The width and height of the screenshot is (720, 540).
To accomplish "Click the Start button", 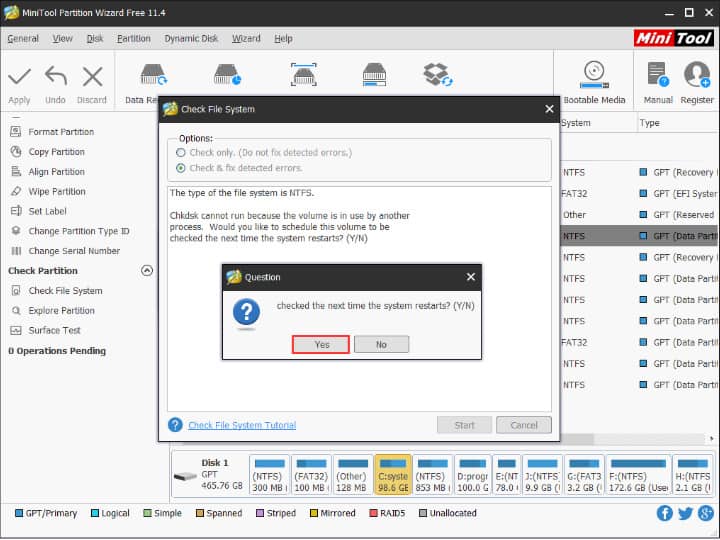I will coord(464,425).
